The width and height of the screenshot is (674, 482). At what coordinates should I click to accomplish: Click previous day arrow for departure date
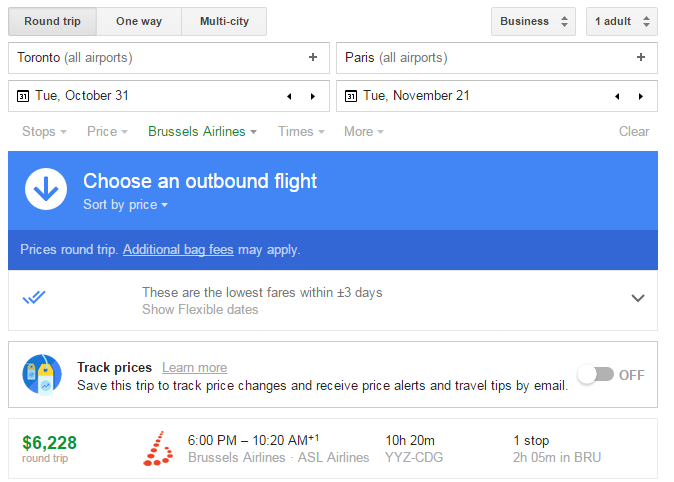pyautogui.click(x=289, y=97)
